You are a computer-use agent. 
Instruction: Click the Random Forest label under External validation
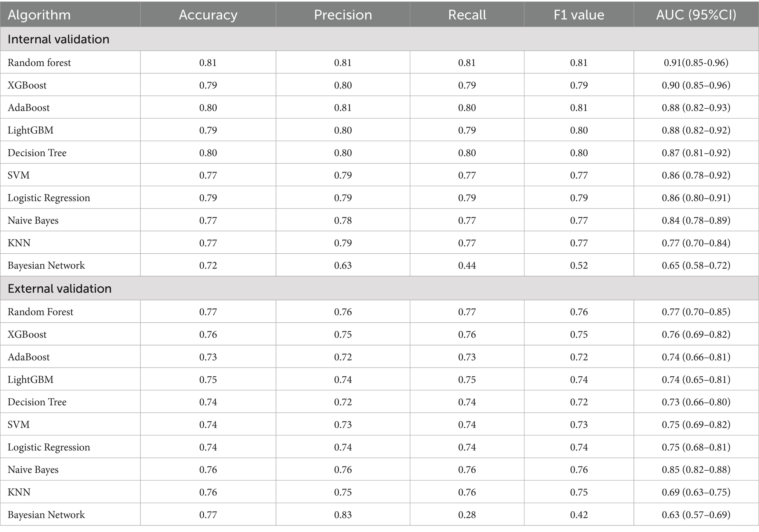point(40,312)
